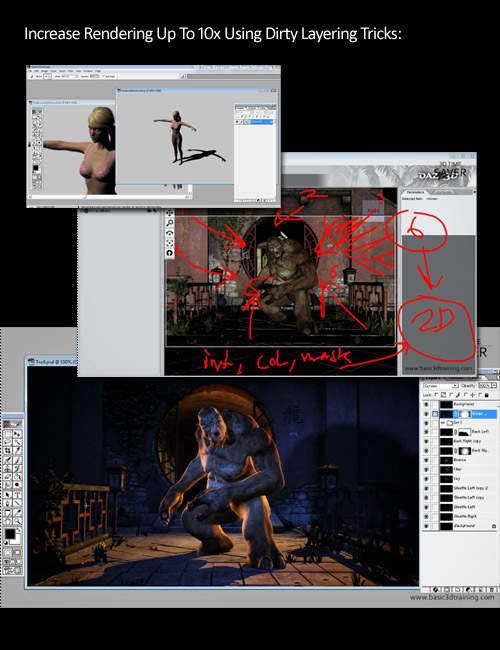Create a new layer set folder
The width and height of the screenshot is (500, 650).
pyautogui.click(x=459, y=589)
